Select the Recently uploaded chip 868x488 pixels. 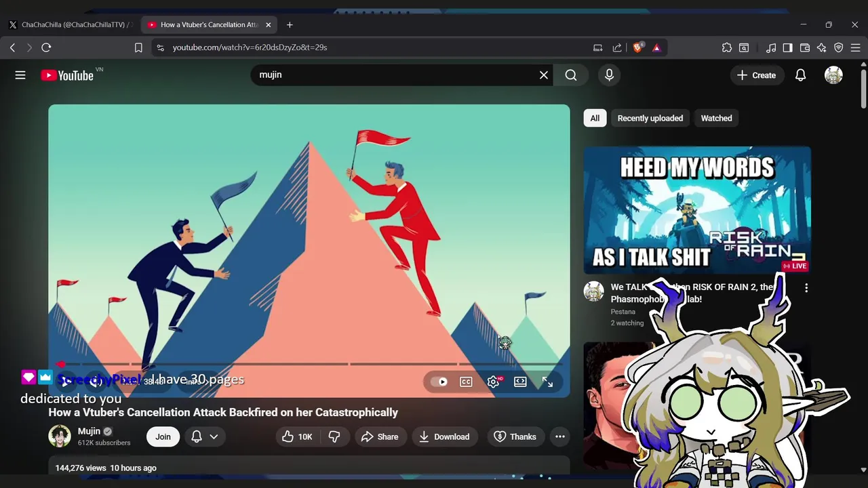click(650, 118)
